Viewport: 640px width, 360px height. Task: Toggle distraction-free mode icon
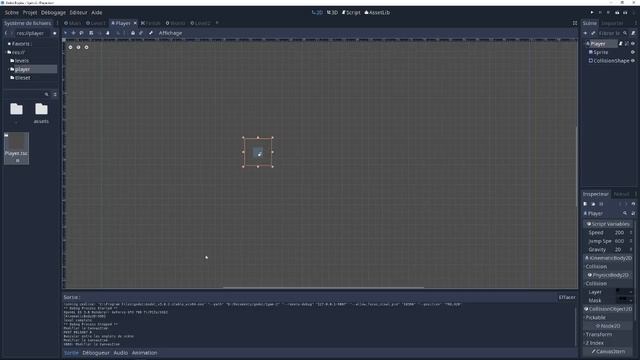point(575,23)
